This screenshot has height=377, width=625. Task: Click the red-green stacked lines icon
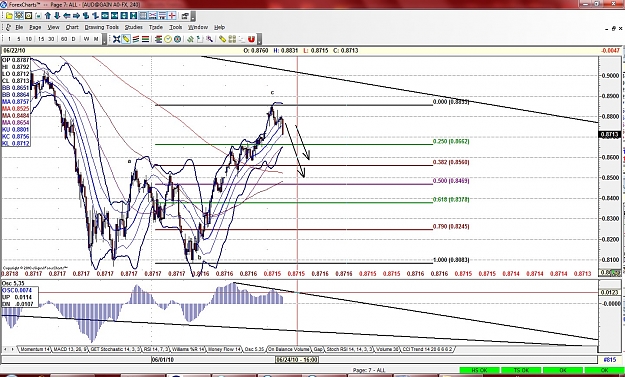[x=145, y=39]
